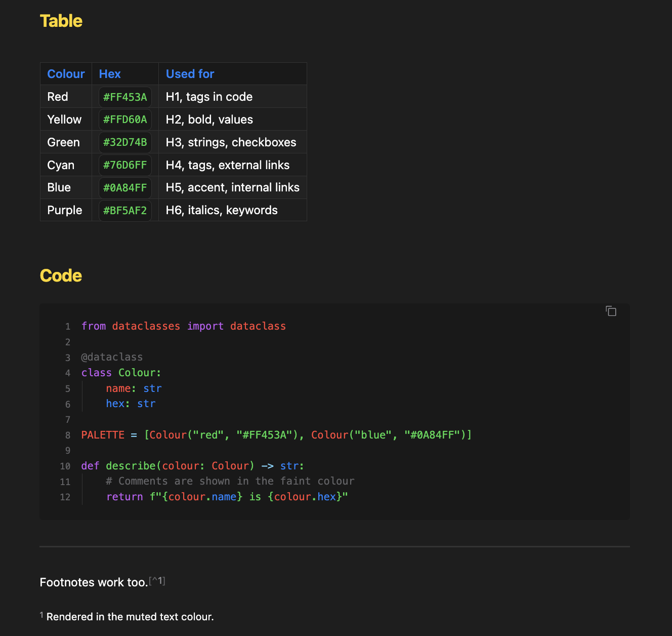Click the #0A84FF hex code in the table
672x636 pixels.
coord(125,188)
